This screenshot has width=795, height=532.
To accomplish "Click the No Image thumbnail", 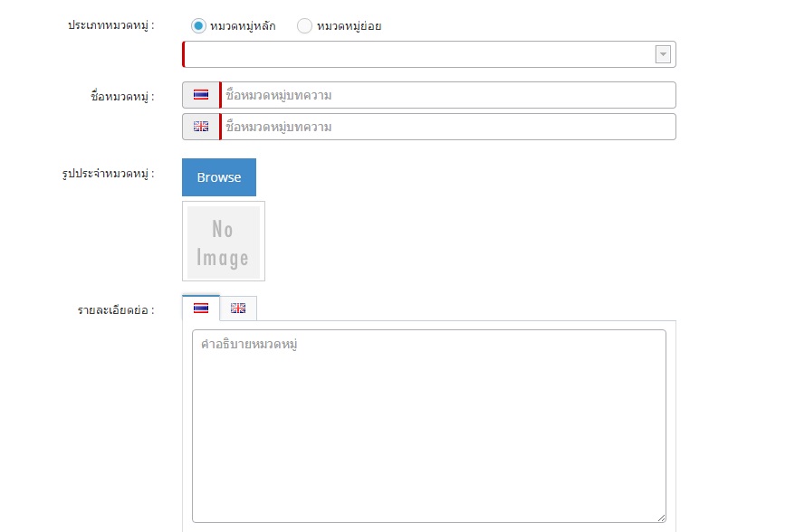I will 224,242.
